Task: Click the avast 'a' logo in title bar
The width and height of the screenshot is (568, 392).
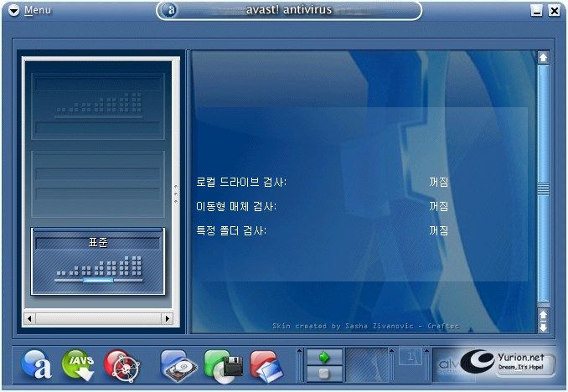Action: click(x=171, y=10)
